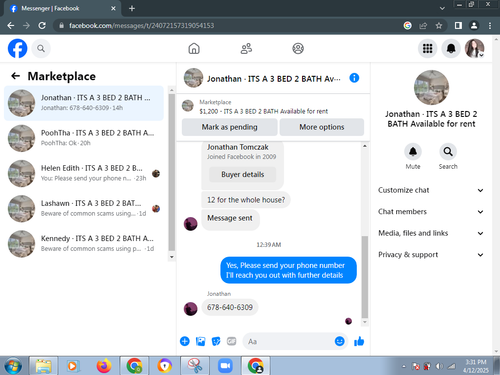Open Firefox from taskbar
This screenshot has width=500, height=375.
tap(104, 366)
